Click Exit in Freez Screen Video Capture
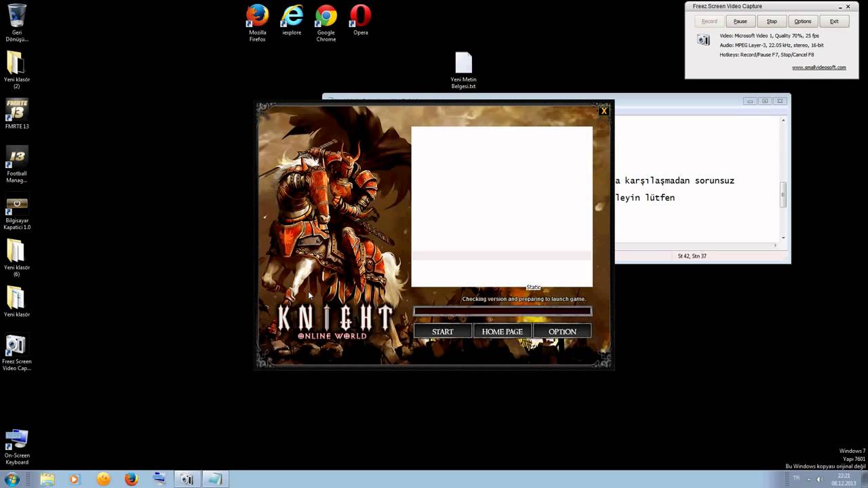This screenshot has width=868, height=488. coord(834,21)
